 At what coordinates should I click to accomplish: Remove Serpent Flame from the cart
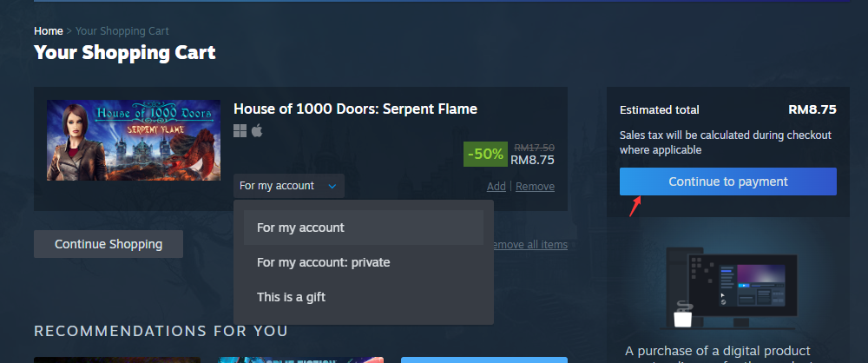click(535, 187)
